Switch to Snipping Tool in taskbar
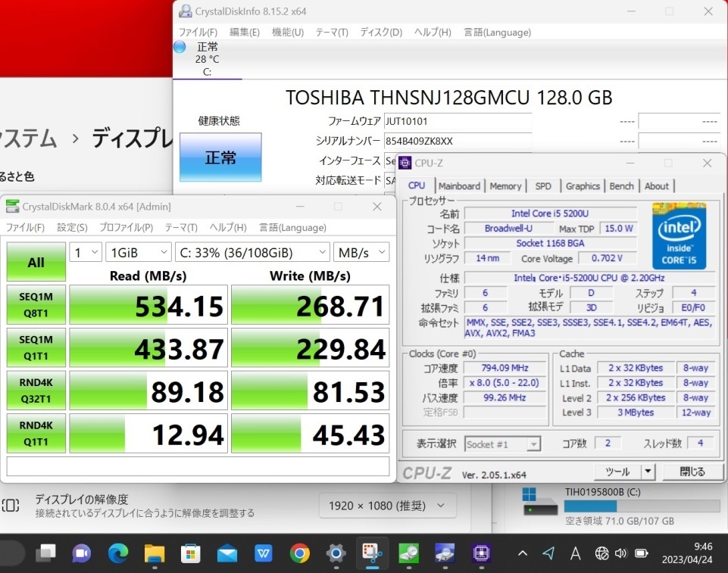The height and width of the screenshot is (573, 728). (x=372, y=553)
